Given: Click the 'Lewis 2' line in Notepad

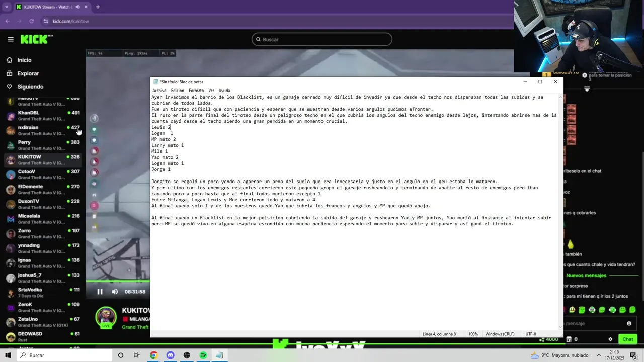Looking at the screenshot, I should 161,127.
